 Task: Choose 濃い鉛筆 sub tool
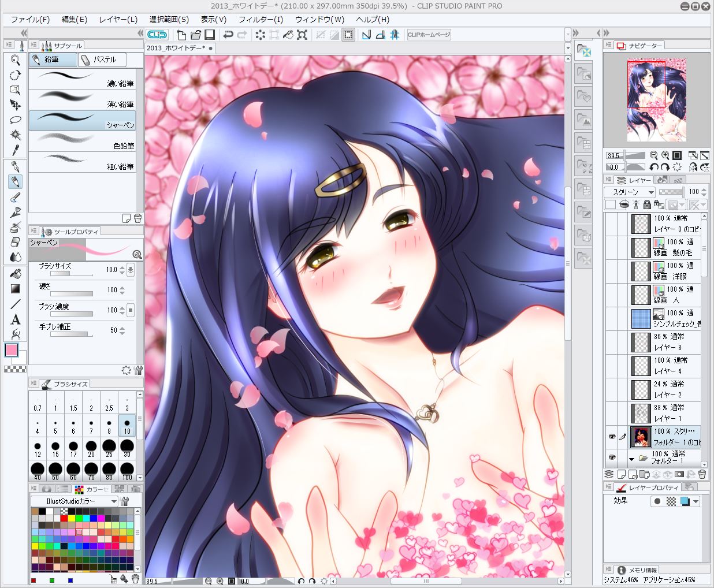click(82, 79)
